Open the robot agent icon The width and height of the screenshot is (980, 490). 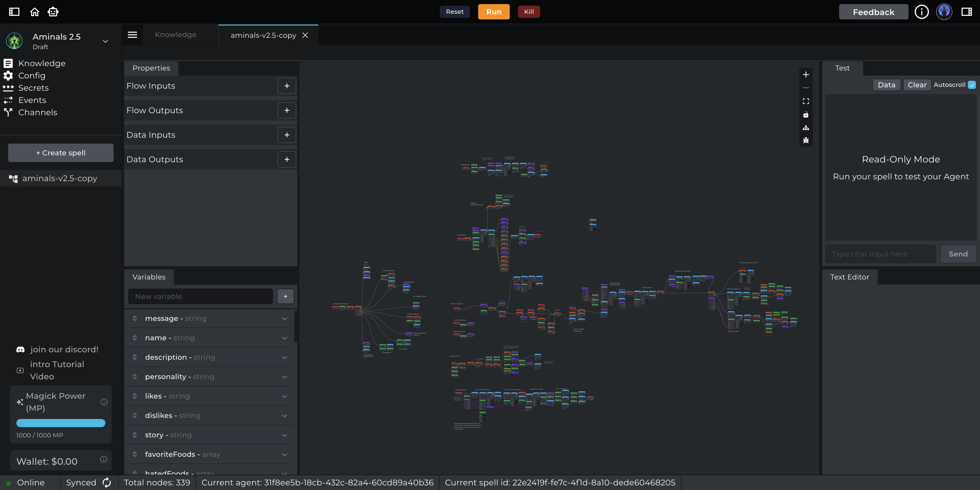pyautogui.click(x=53, y=12)
